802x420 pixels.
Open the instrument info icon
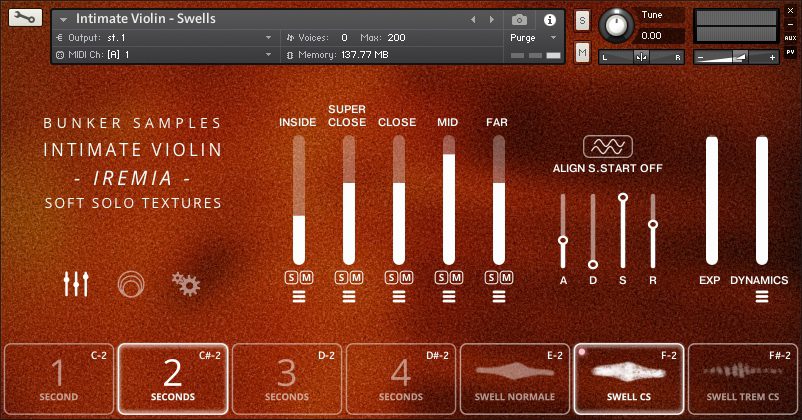click(550, 20)
